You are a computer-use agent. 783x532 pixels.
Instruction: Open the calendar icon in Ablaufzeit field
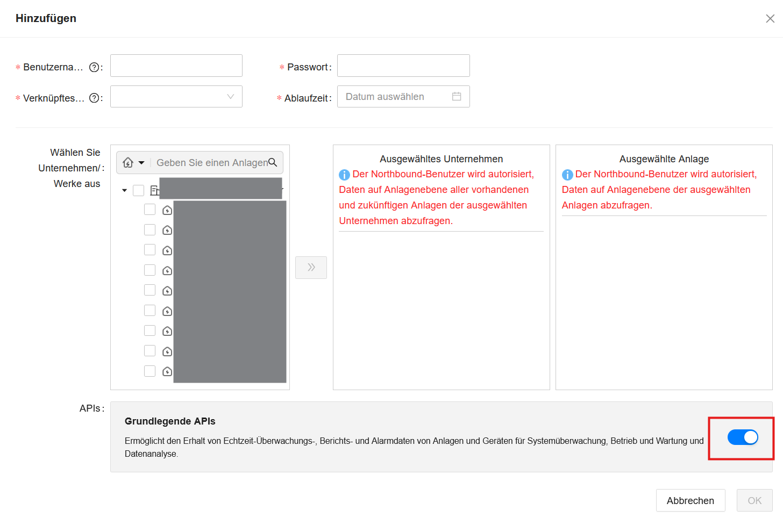pyautogui.click(x=457, y=96)
